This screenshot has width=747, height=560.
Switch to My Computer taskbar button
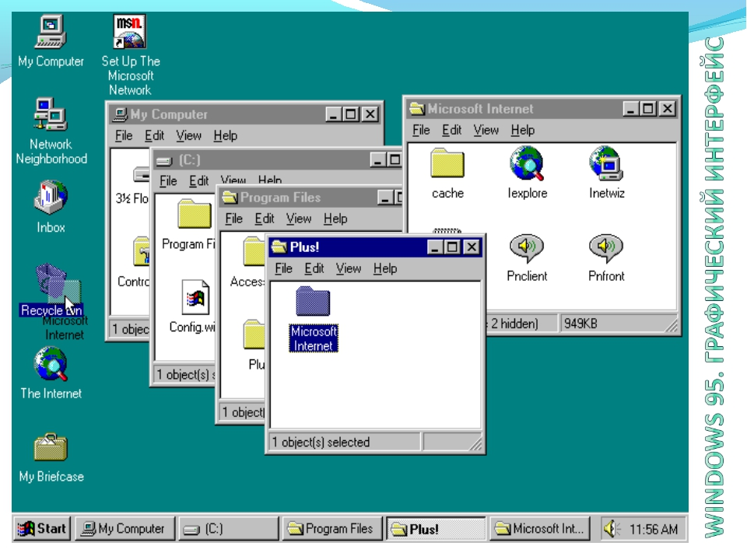coord(124,529)
